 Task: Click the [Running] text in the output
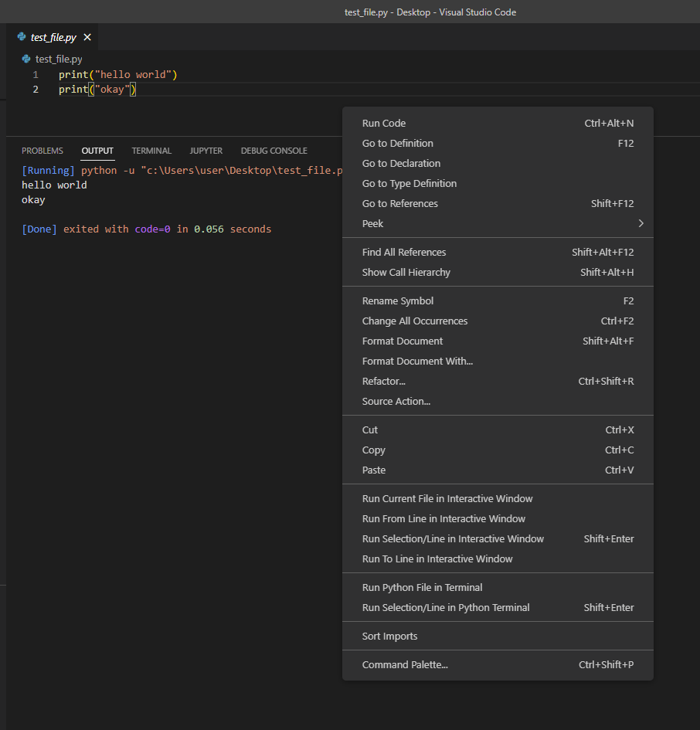48,170
